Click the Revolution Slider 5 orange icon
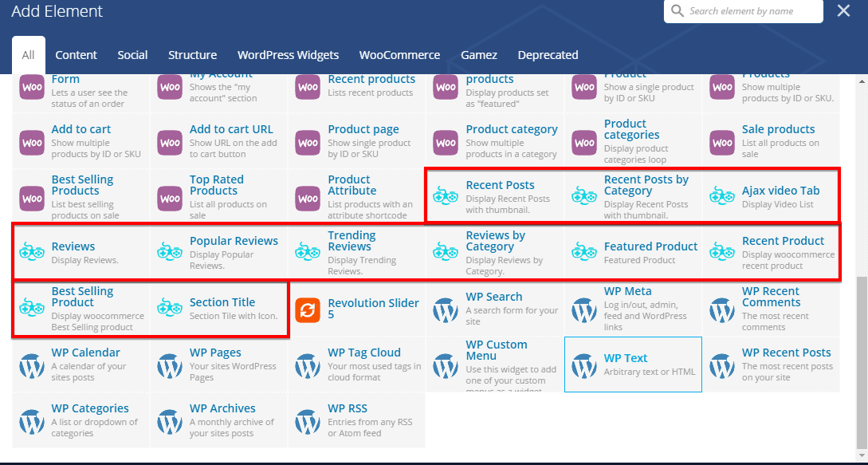 308,309
